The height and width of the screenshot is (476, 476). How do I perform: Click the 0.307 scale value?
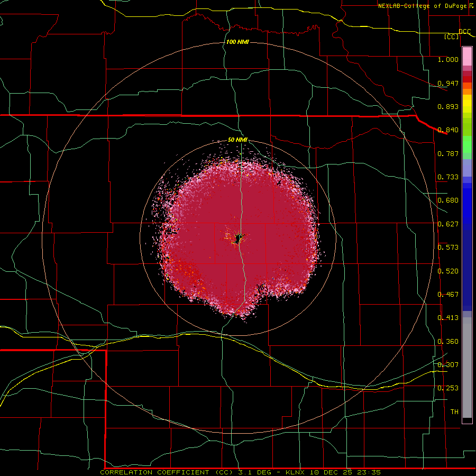[x=448, y=365]
